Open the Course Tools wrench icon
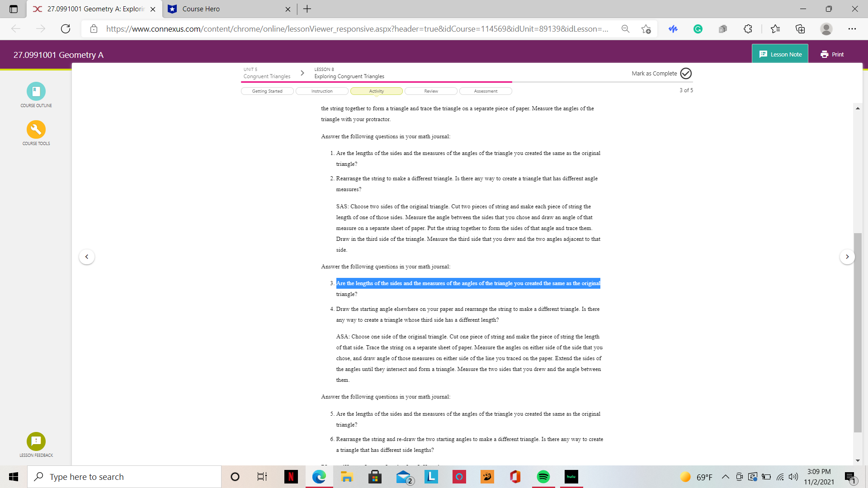The image size is (868, 488). (x=36, y=130)
